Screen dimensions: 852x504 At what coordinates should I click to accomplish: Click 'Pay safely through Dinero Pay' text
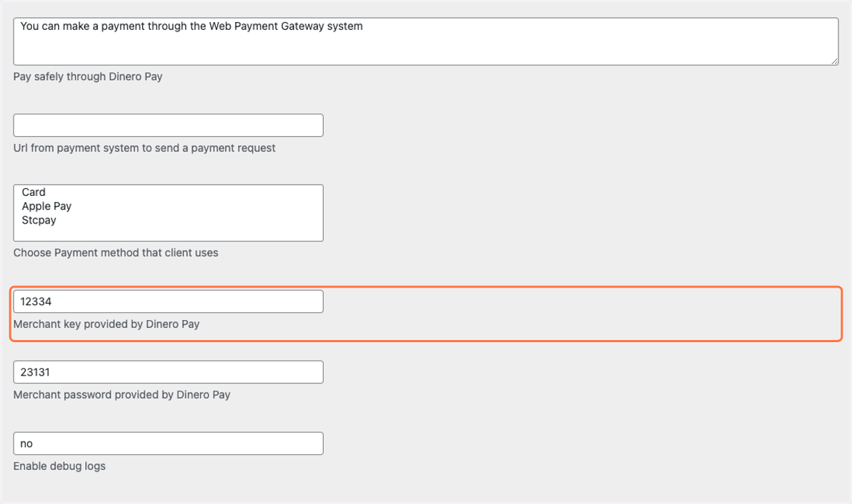(88, 77)
